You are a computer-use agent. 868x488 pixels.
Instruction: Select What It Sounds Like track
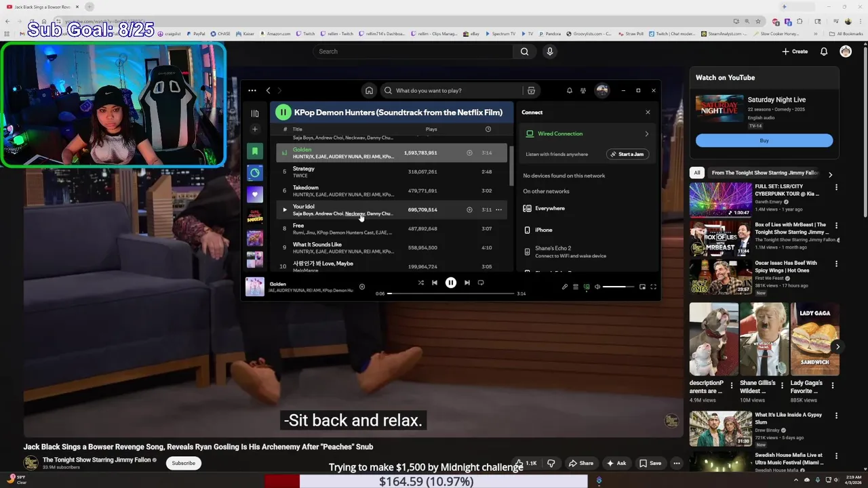(x=391, y=247)
